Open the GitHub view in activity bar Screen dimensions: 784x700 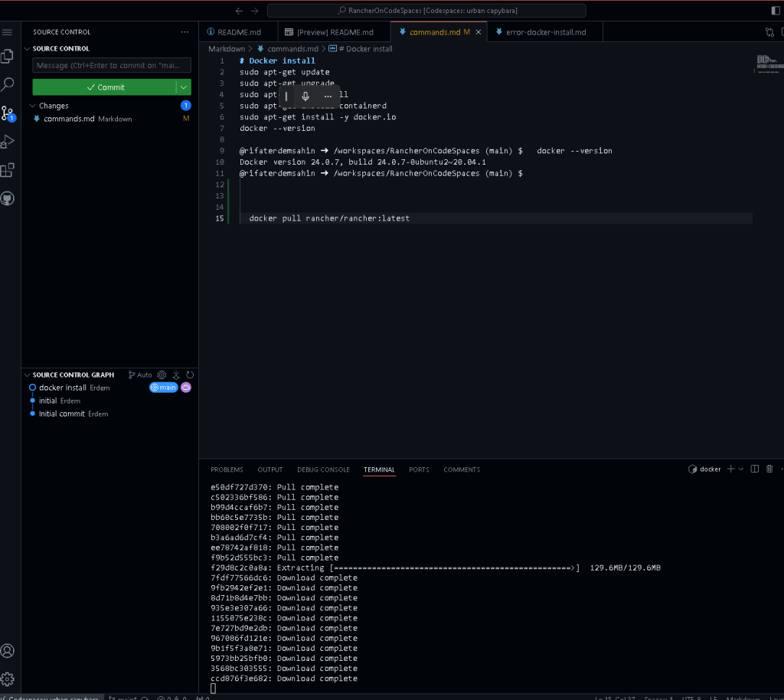coord(8,198)
